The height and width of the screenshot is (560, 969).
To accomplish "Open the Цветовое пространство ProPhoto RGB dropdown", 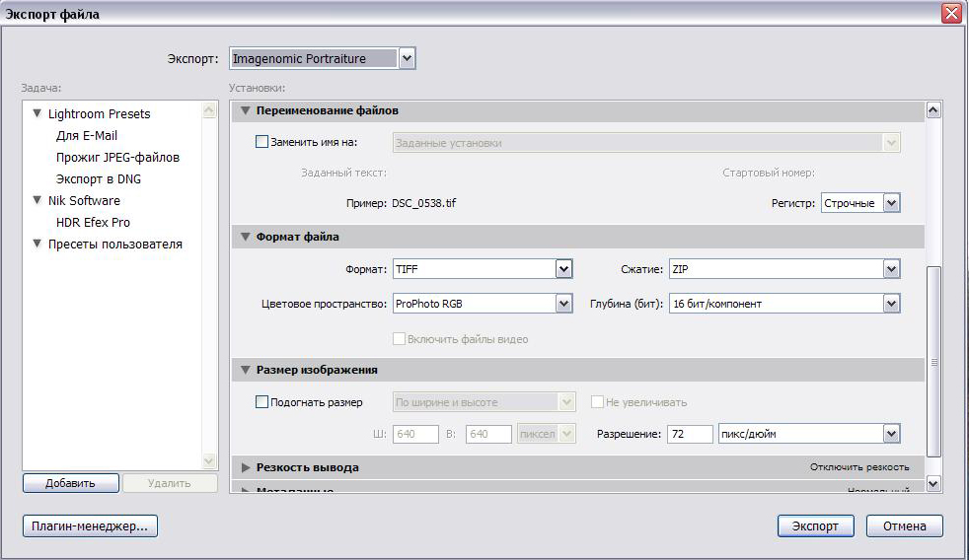I will [x=563, y=305].
